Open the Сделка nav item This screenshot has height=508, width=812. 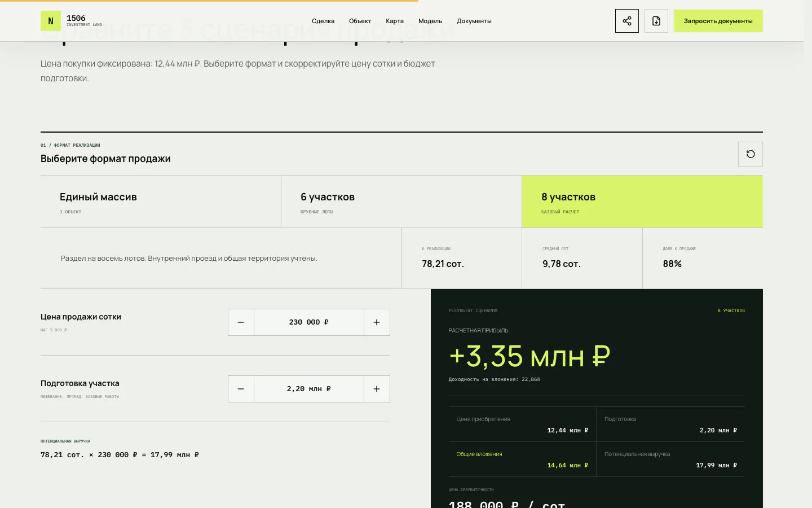323,21
